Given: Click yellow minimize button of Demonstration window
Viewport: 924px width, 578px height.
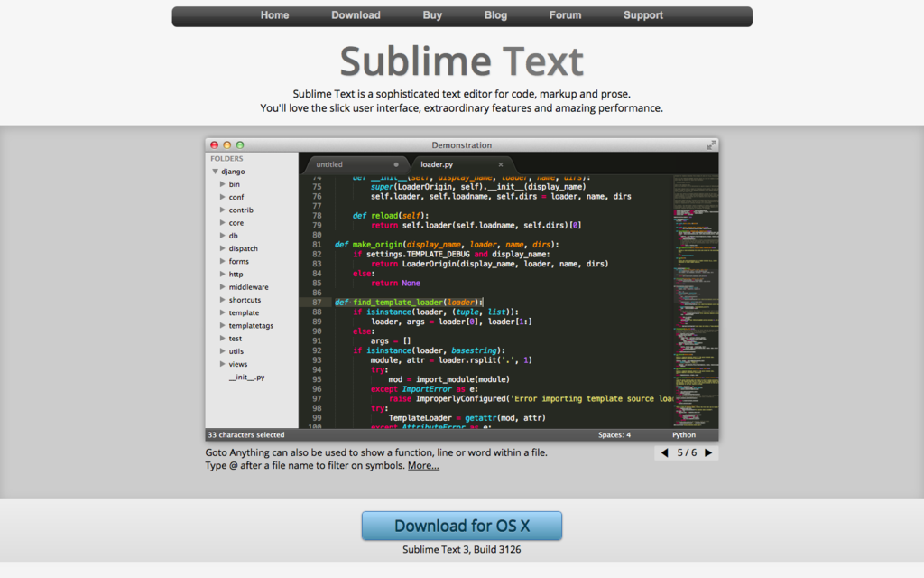Looking at the screenshot, I should tap(226, 145).
